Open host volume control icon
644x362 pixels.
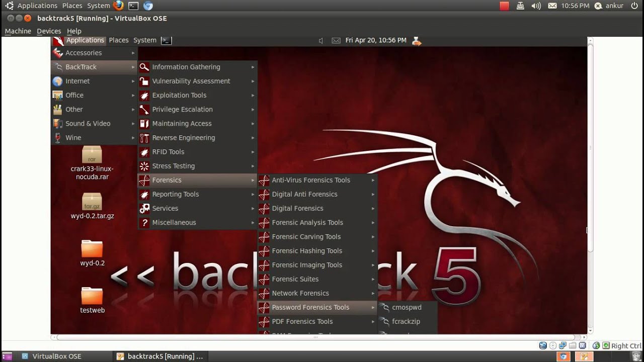coord(536,6)
